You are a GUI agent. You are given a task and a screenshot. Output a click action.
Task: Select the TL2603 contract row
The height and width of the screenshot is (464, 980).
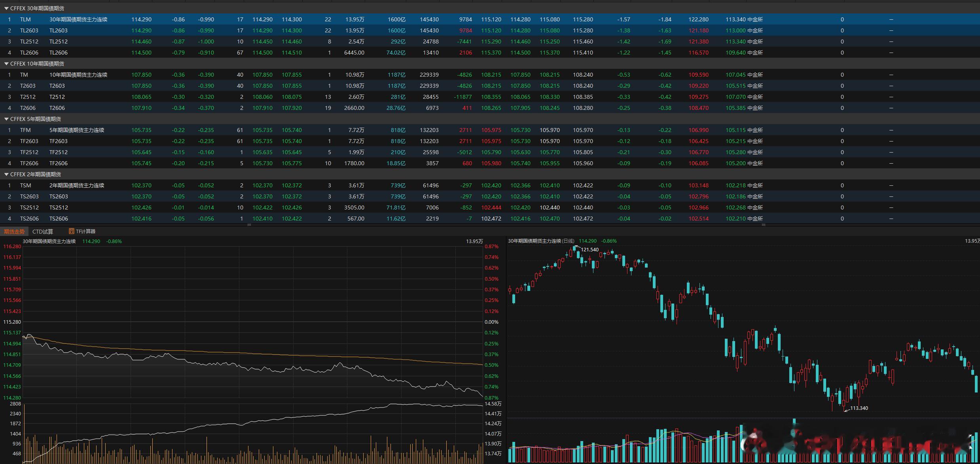[58, 30]
